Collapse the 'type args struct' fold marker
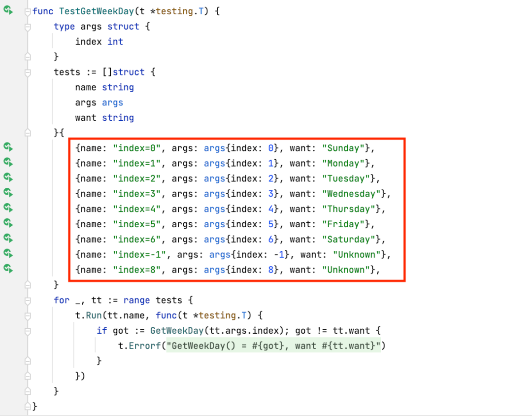The image size is (532, 416). pyautogui.click(x=28, y=27)
